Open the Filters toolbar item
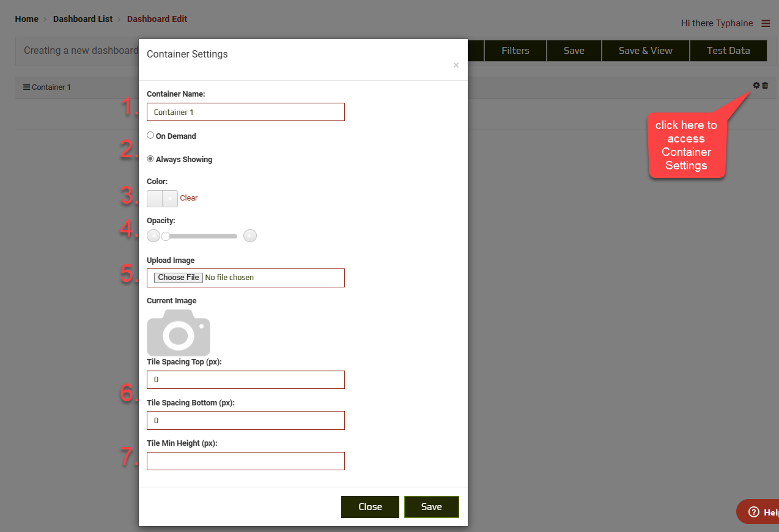 [515, 51]
